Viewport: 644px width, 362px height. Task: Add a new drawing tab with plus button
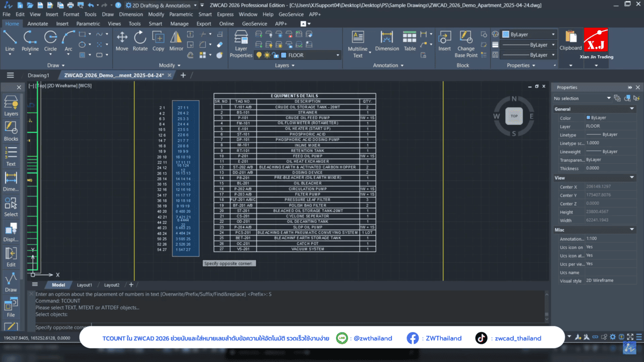[183, 75]
